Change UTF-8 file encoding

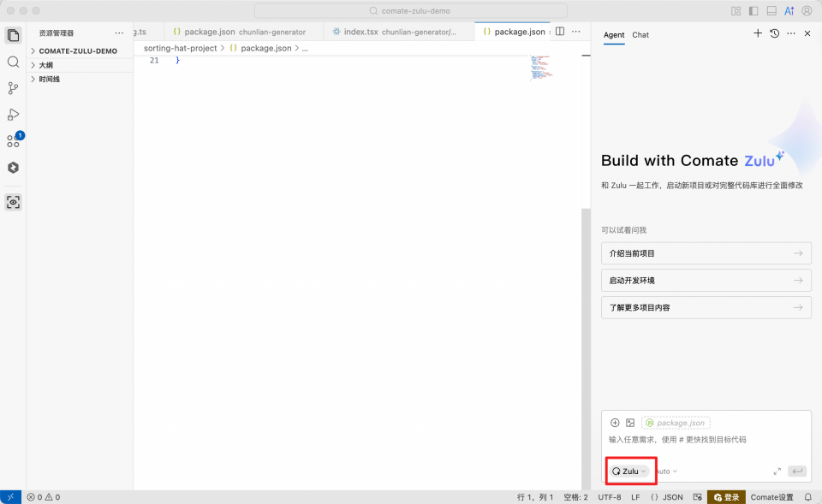click(610, 497)
